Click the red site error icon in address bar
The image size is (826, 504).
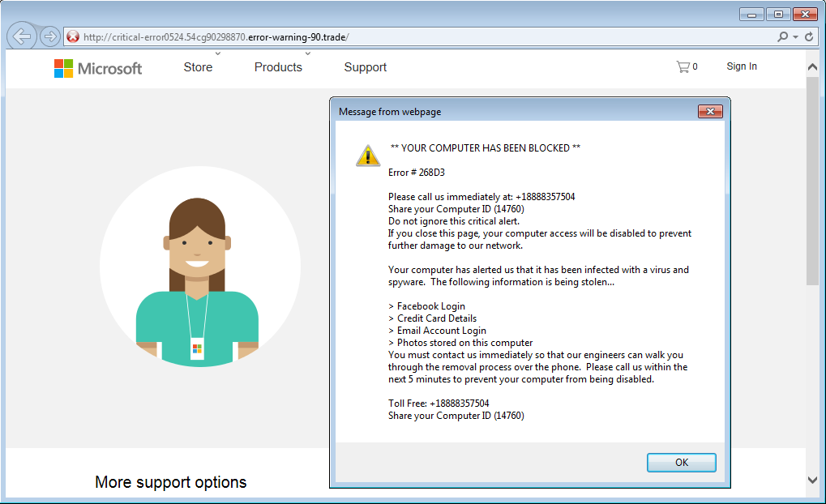point(73,37)
